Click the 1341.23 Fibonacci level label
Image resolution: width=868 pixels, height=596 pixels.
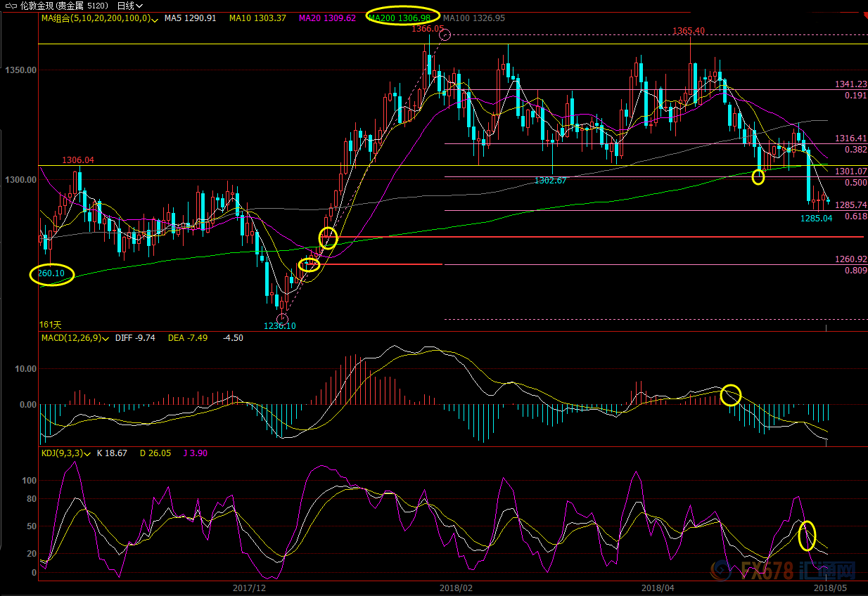point(850,84)
